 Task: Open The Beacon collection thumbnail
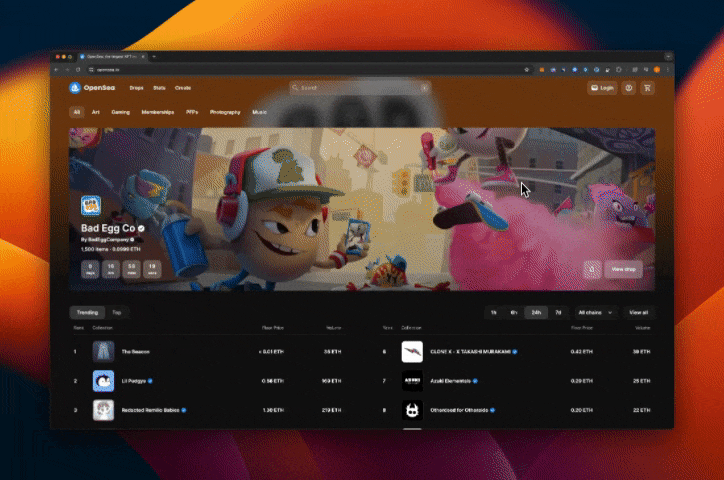click(103, 352)
